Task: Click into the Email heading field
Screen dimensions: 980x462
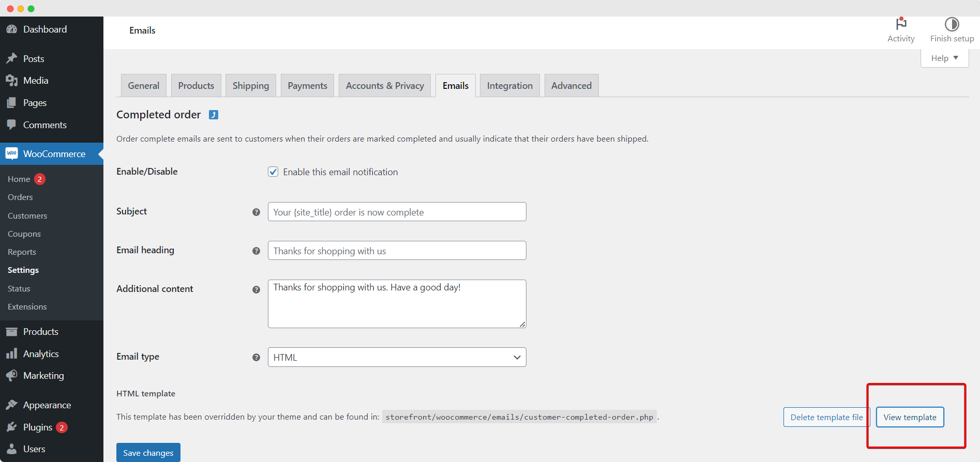Action: 397,251
